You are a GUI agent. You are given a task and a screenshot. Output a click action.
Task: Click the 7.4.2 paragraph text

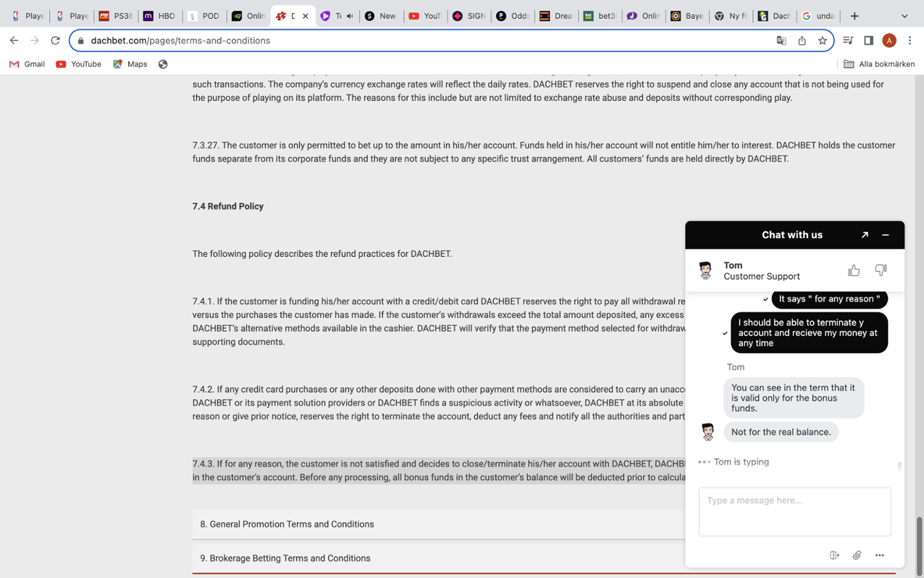click(439, 403)
